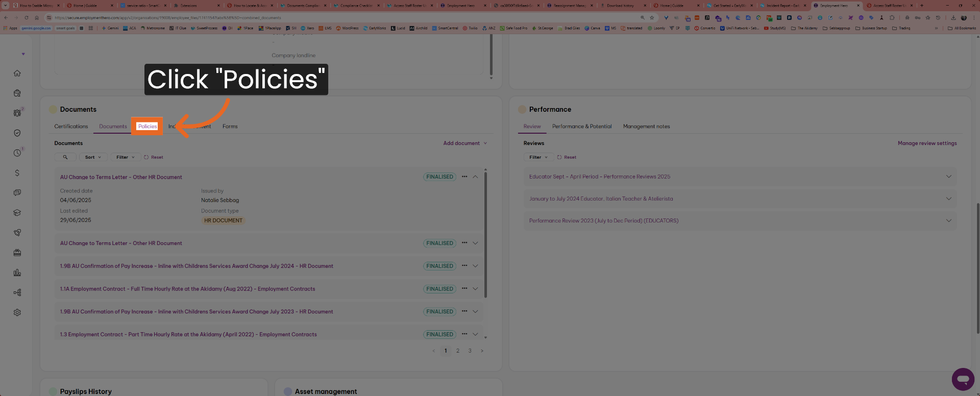This screenshot has width=980, height=396.
Task: Open the All Bookmarks folder
Action: coord(962,28)
